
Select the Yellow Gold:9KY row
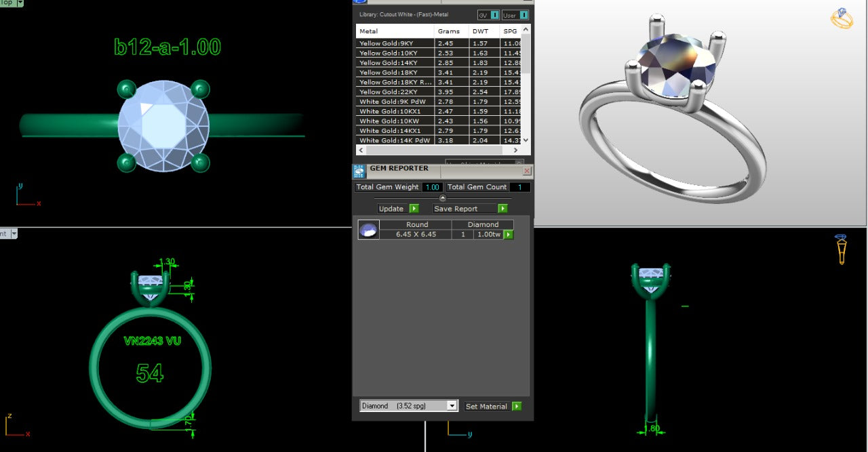(439, 43)
